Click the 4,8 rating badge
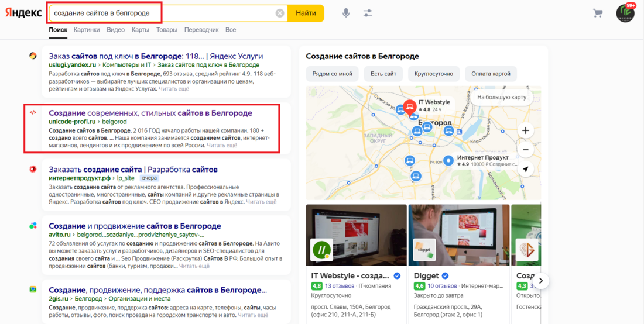Screen dimensions: 644x324 coord(316,286)
